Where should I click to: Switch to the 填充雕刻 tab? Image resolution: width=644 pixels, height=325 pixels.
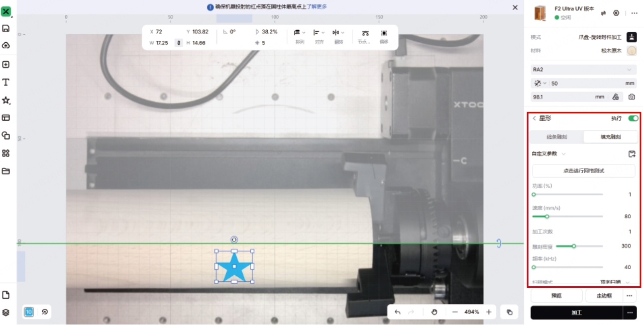coord(610,137)
